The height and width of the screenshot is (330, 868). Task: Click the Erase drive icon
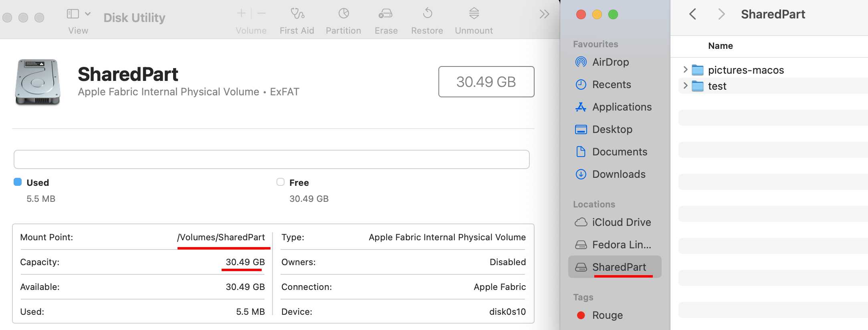click(386, 14)
